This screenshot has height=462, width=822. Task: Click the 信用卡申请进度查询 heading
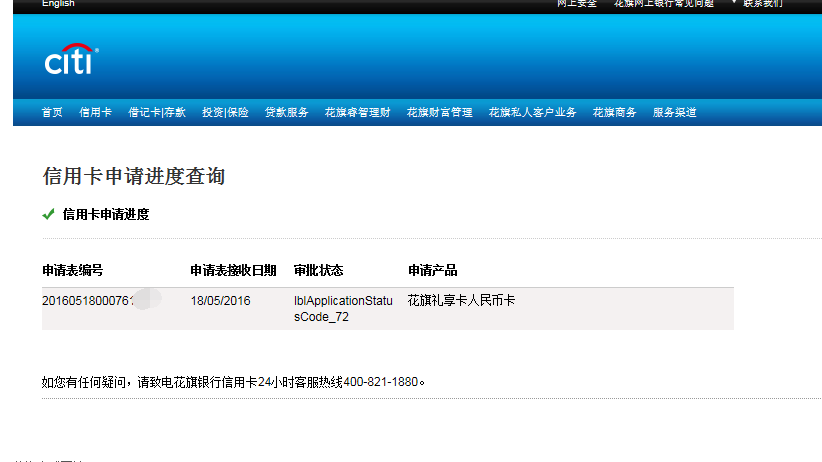[134, 176]
